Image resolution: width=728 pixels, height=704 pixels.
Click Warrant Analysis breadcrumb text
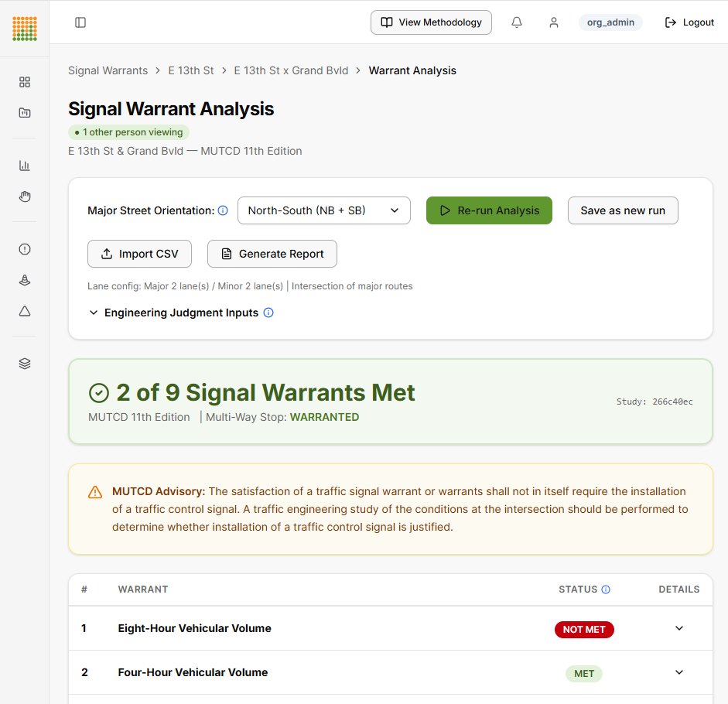pyautogui.click(x=412, y=70)
